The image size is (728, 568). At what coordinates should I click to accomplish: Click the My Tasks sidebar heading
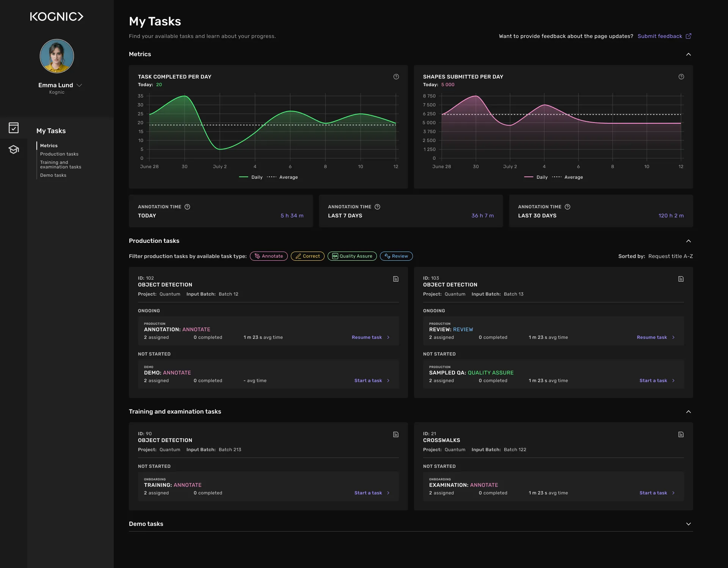[51, 131]
